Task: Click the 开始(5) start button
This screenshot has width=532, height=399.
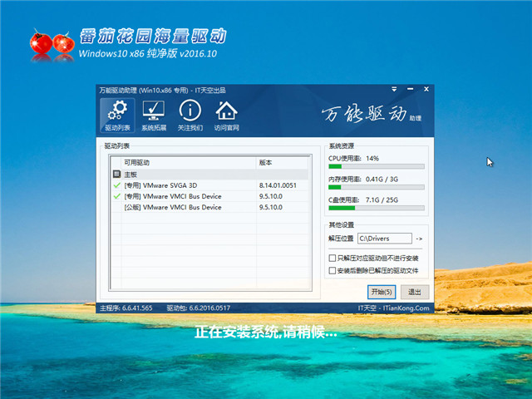Action: 382,292
